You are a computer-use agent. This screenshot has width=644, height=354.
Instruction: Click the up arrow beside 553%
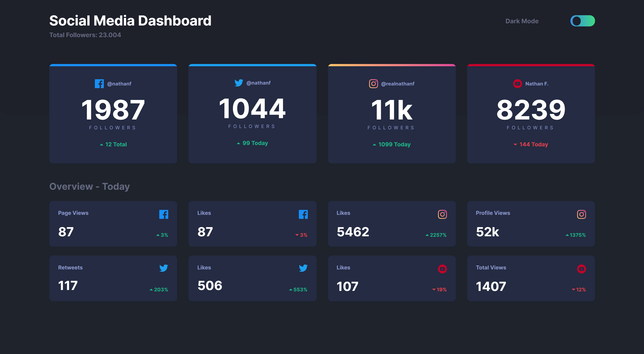pos(291,290)
